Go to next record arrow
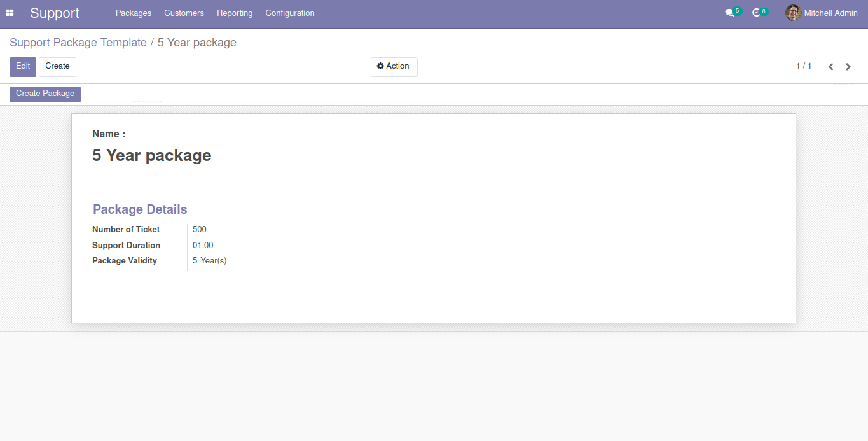Viewport: 868px width, 441px height. (x=848, y=67)
